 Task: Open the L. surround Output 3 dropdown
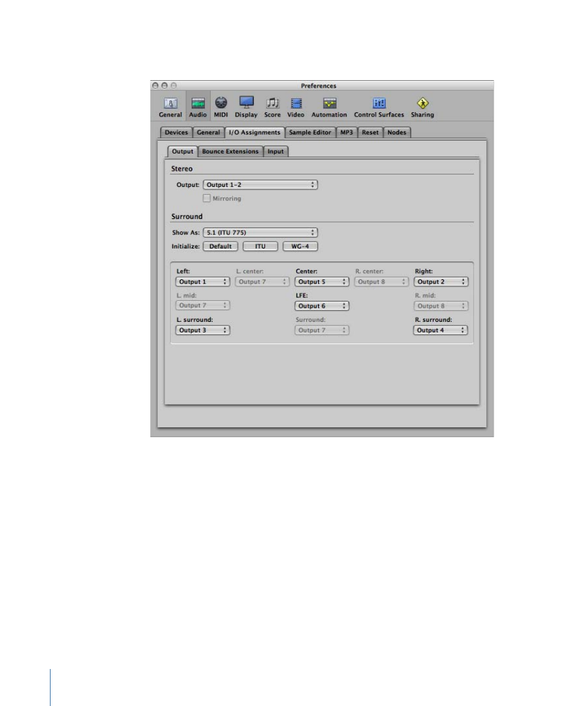(x=203, y=330)
